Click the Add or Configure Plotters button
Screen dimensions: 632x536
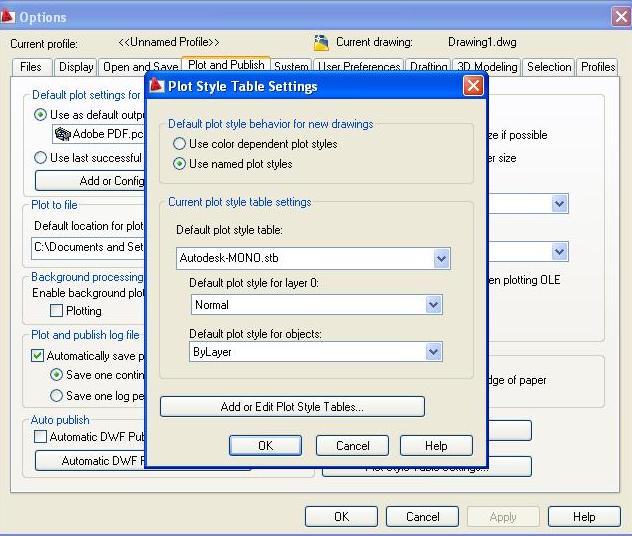click(90, 181)
